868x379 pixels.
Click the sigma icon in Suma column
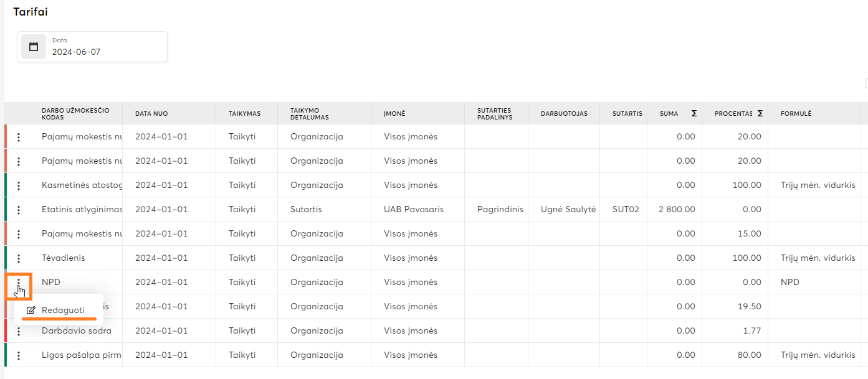tap(694, 113)
